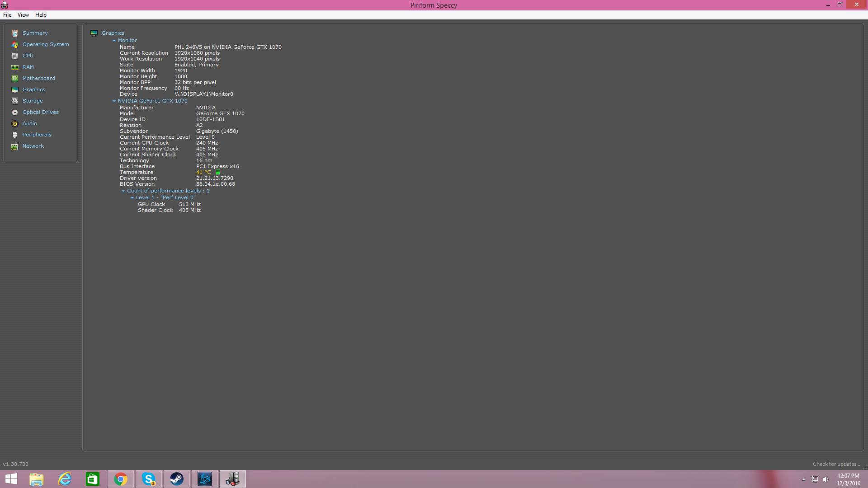
Task: Click the Check for updates link
Action: [x=836, y=464]
